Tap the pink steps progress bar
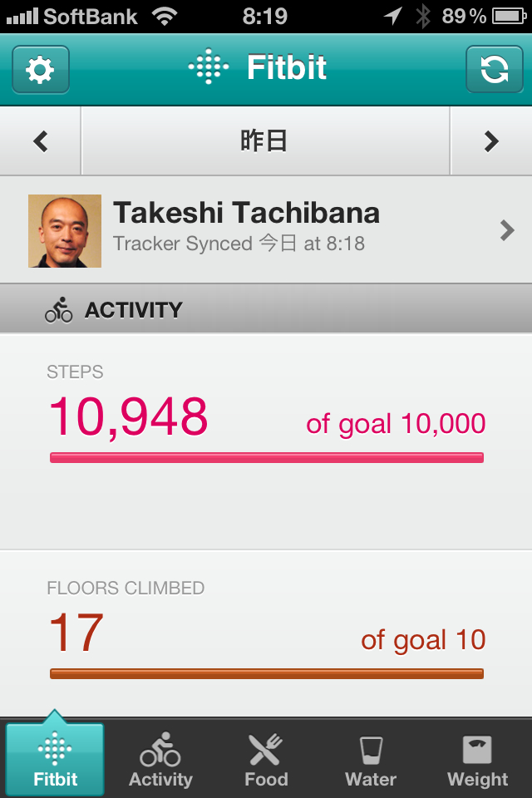 266,457
